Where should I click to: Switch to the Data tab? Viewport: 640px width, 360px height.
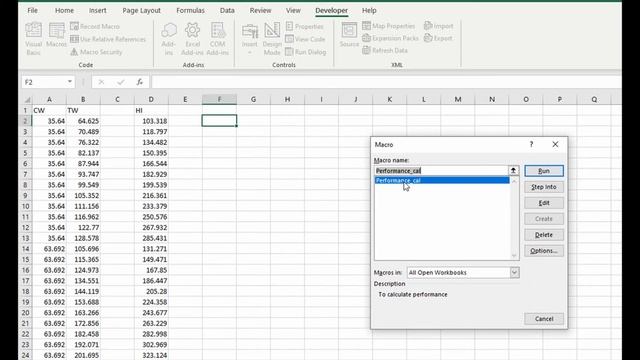click(227, 10)
